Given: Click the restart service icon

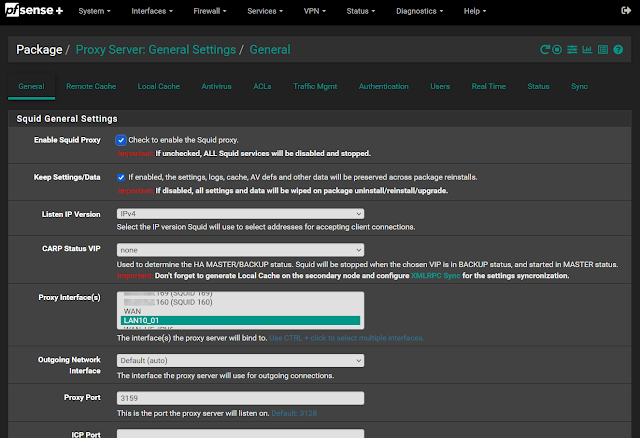Looking at the screenshot, I should click(x=544, y=49).
